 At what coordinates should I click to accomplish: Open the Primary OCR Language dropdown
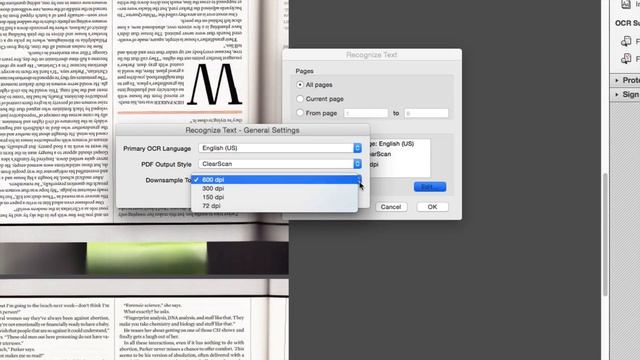point(280,148)
